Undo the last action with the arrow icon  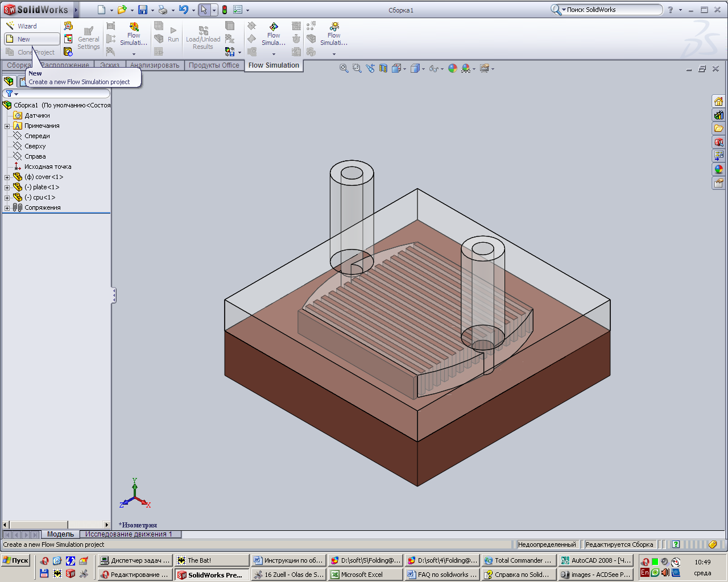pos(183,10)
